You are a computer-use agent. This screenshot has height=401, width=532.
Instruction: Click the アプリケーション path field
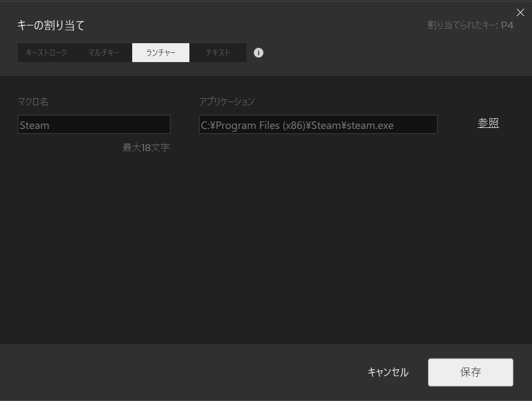[x=318, y=125]
